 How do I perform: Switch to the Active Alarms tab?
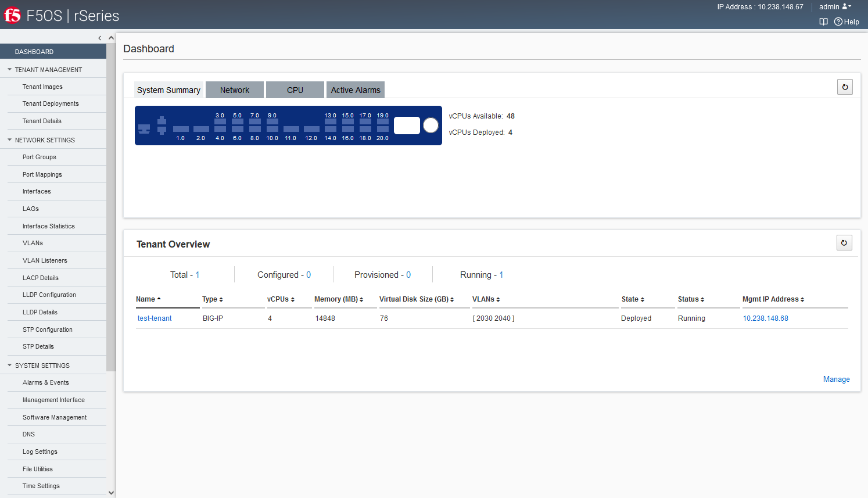(356, 90)
